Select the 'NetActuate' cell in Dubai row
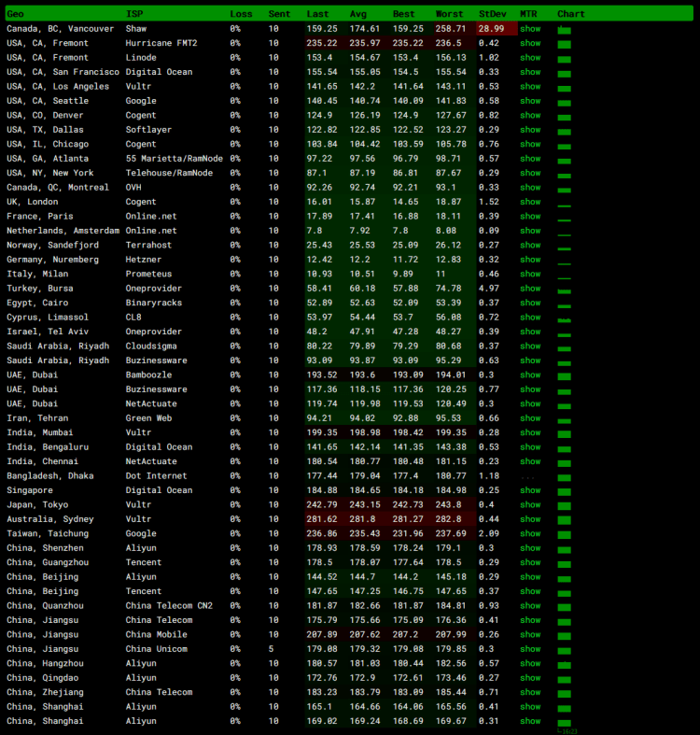 pos(151,403)
